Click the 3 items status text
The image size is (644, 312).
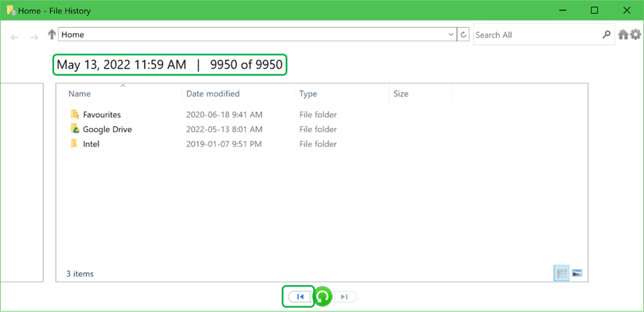pyautogui.click(x=80, y=274)
